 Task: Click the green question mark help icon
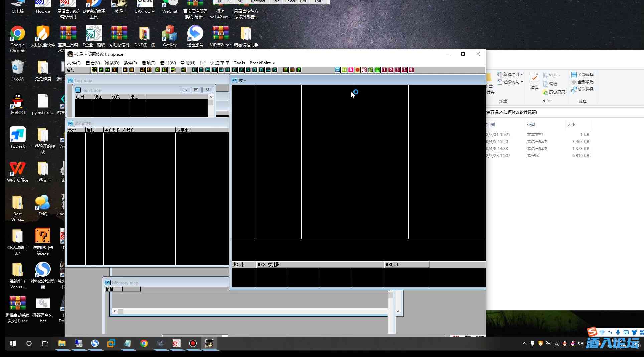click(299, 70)
